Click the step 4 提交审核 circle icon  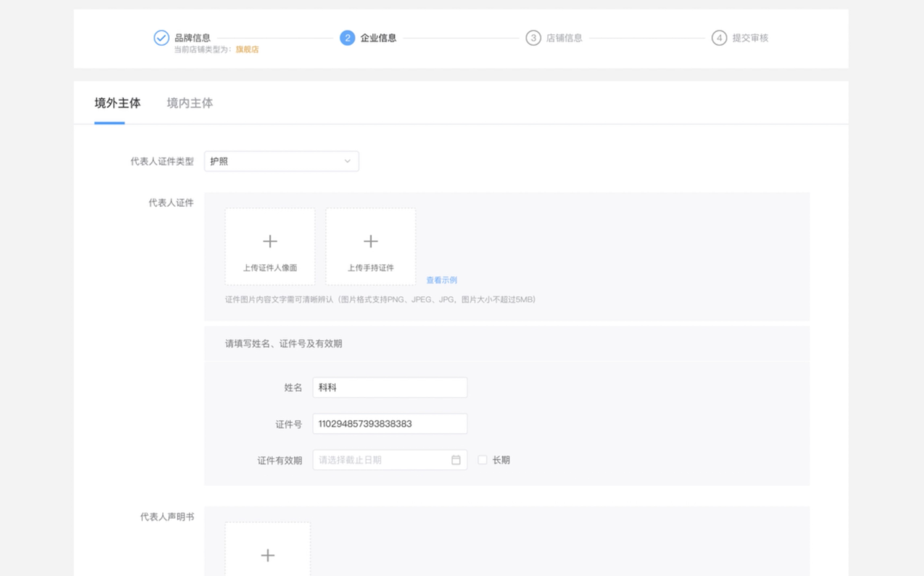tap(719, 38)
